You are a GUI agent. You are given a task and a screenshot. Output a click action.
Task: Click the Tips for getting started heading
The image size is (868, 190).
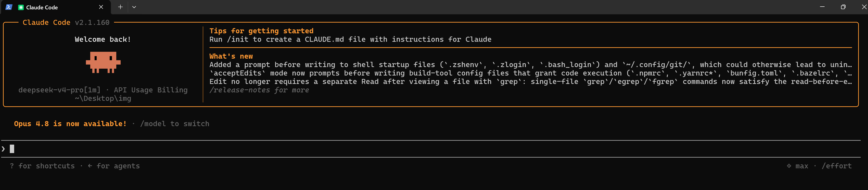261,31
